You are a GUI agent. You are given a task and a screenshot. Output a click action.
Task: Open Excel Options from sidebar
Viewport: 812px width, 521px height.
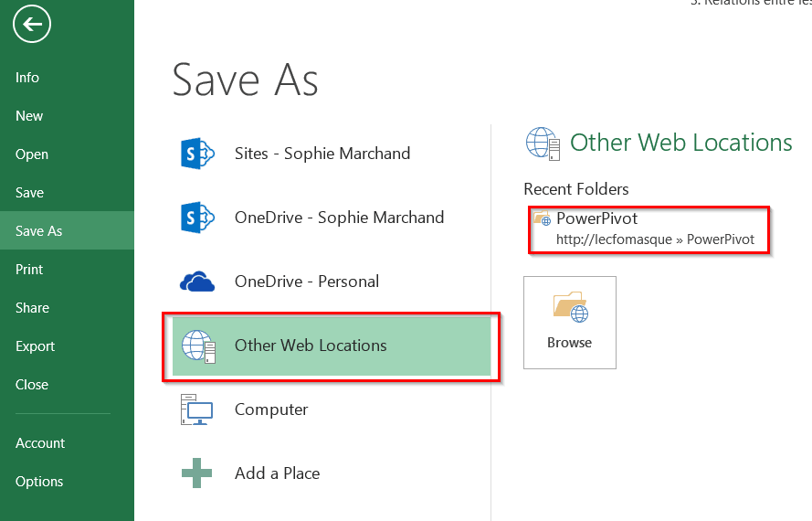[x=39, y=482]
